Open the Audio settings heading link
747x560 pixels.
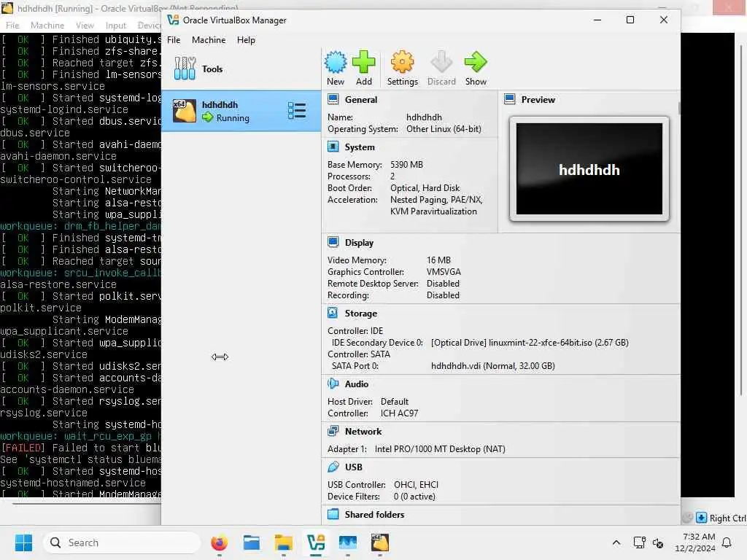(356, 384)
